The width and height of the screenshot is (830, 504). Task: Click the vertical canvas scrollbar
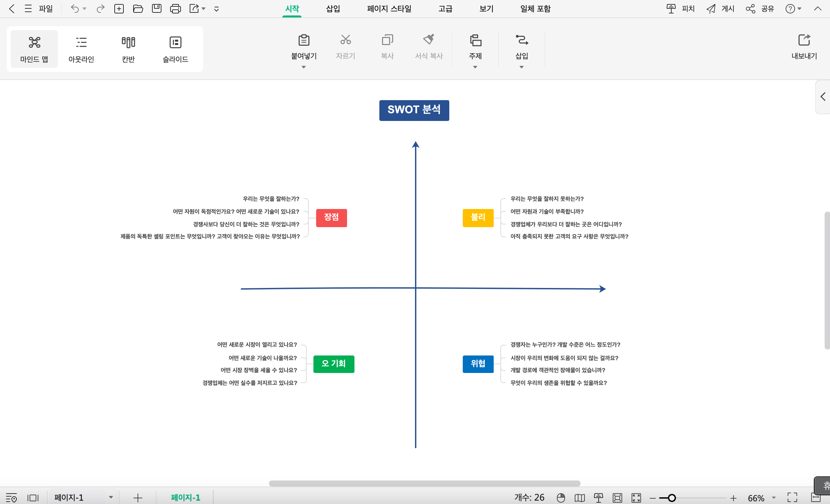tap(827, 280)
